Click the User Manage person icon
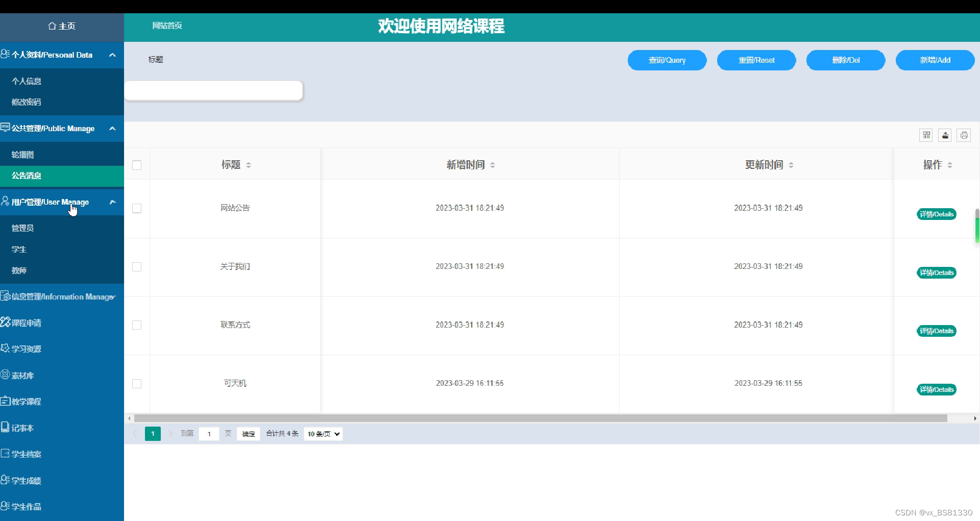This screenshot has height=521, width=980. point(5,201)
